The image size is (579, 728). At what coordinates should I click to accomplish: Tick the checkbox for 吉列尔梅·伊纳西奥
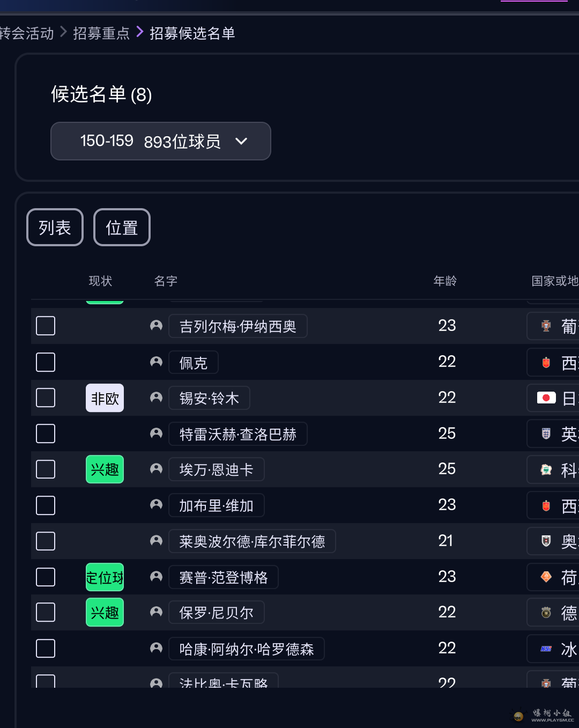click(46, 326)
